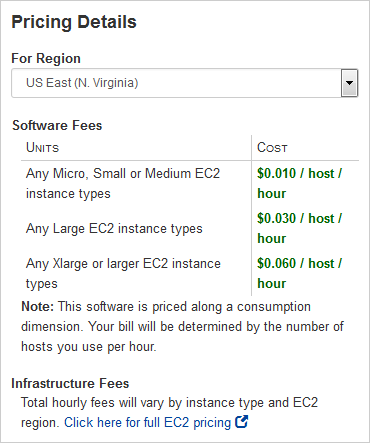Viewport: 370px width, 443px height.
Task: Click the hosts you use per hour sentence
Action: coord(89,347)
